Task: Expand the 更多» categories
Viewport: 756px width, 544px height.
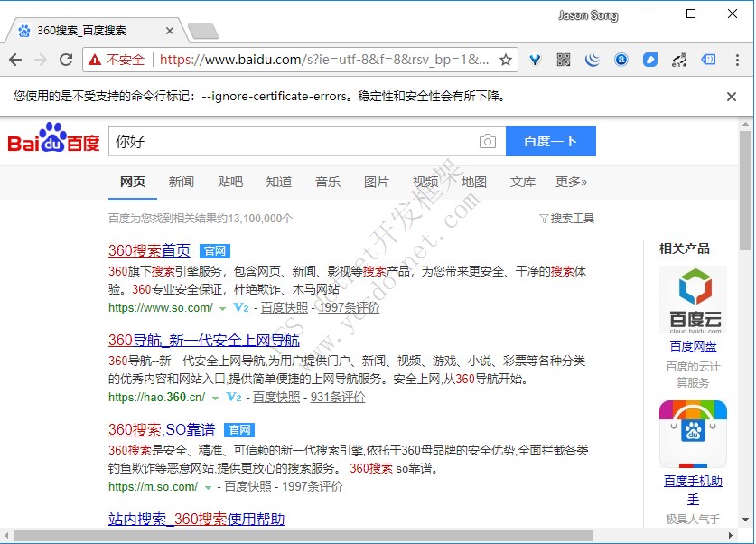Action: click(x=572, y=182)
